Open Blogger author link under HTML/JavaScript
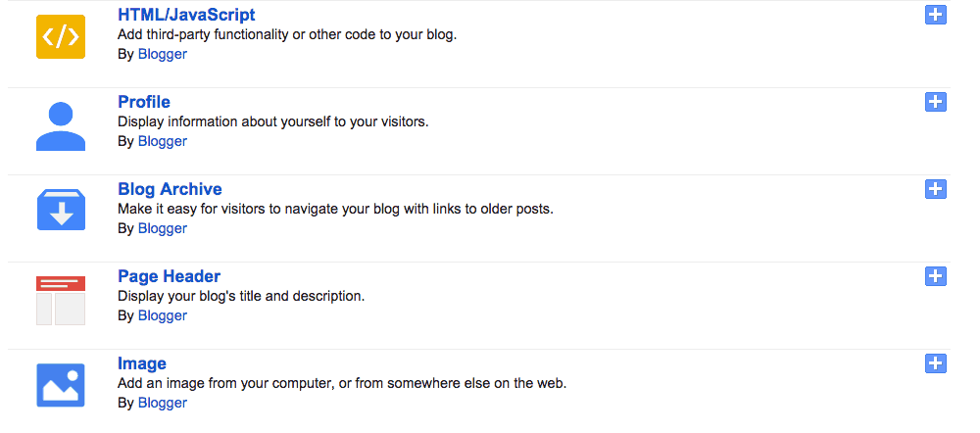Viewport: 980px width, 433px height. [163, 54]
